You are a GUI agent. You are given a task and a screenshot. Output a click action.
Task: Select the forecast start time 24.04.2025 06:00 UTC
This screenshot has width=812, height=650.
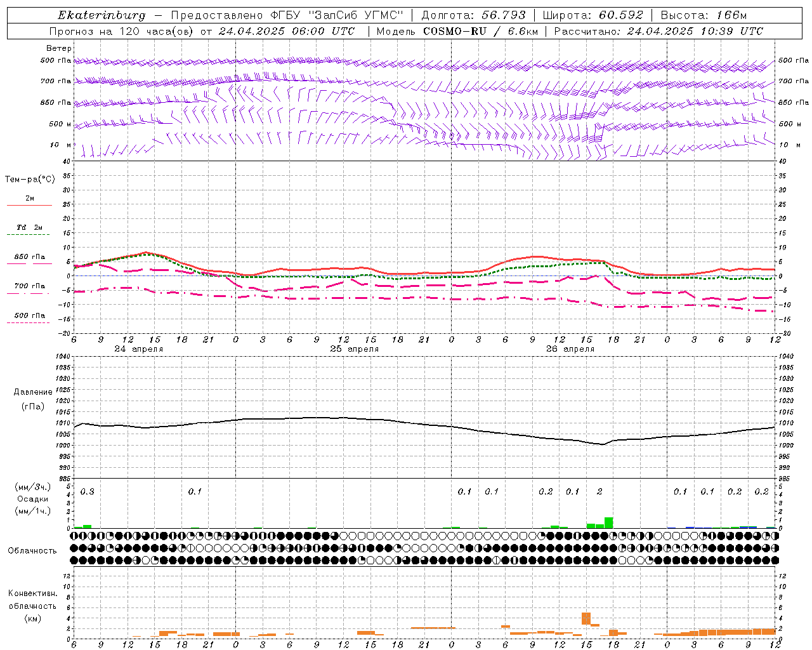click(x=287, y=31)
